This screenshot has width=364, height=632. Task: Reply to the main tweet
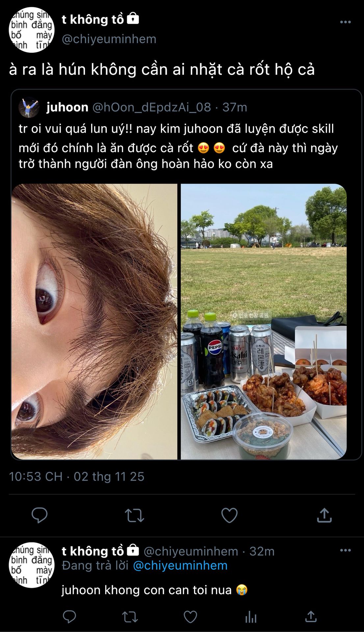point(39,515)
